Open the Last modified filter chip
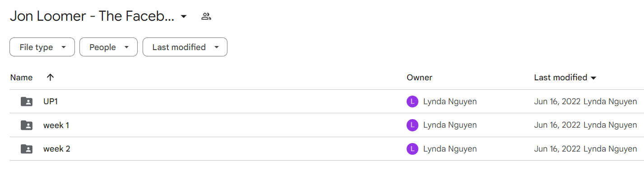 185,47
